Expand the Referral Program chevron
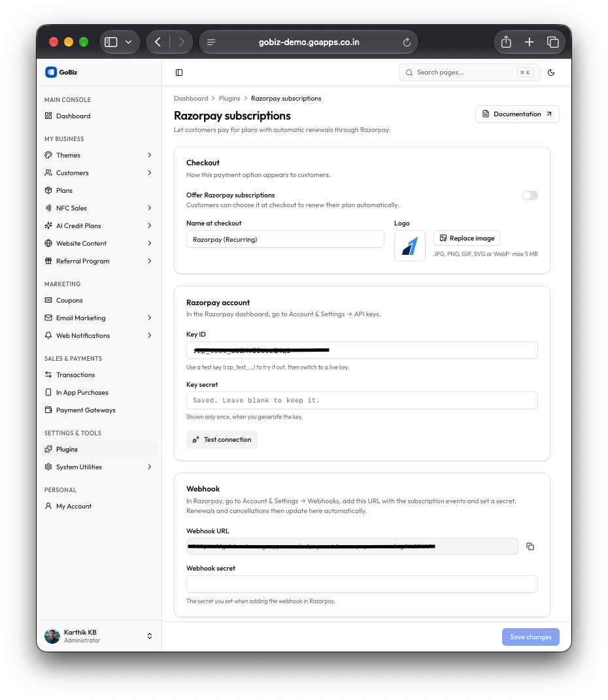The width and height of the screenshot is (608, 700). coord(150,261)
